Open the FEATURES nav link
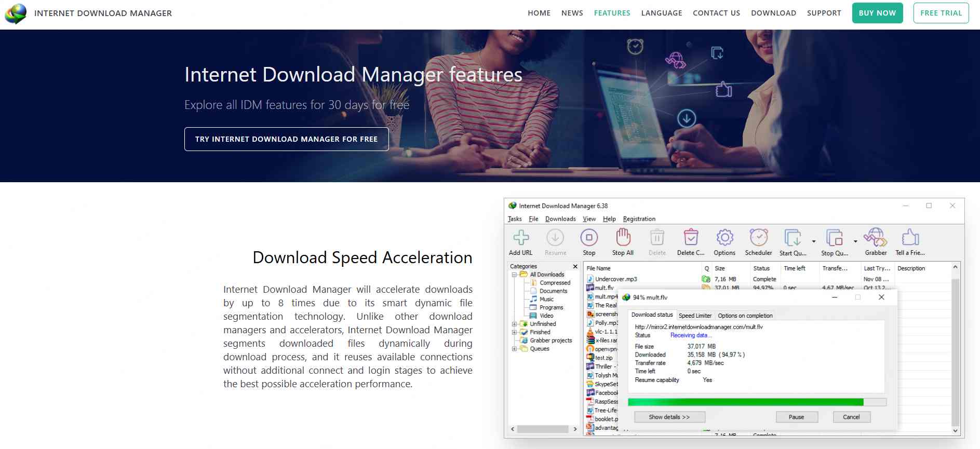 point(612,13)
